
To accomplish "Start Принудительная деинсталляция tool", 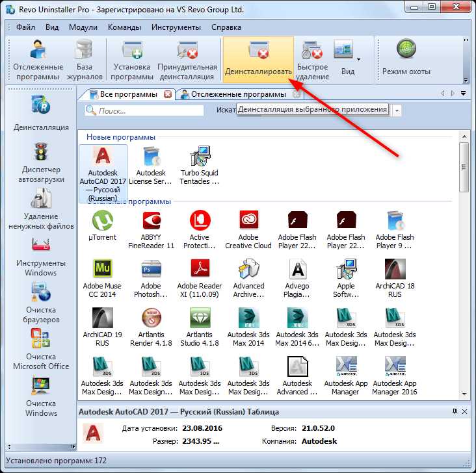I will coord(187,60).
